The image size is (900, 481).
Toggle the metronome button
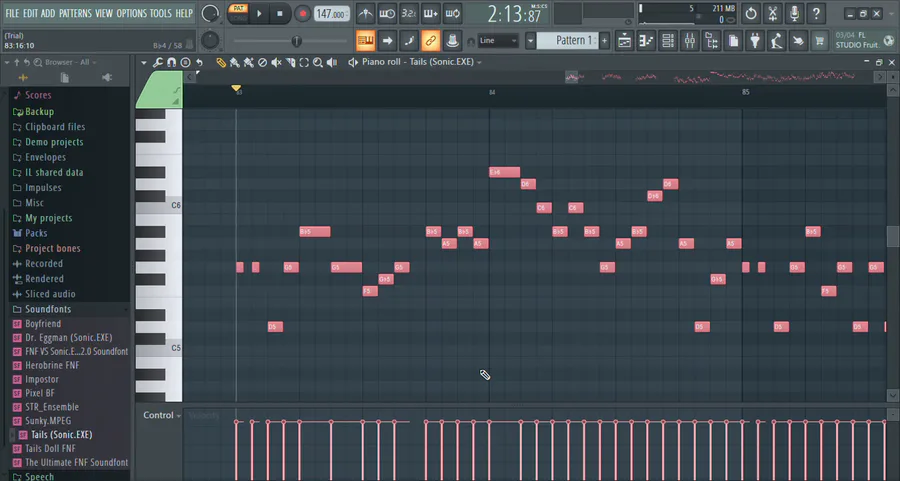(x=365, y=13)
